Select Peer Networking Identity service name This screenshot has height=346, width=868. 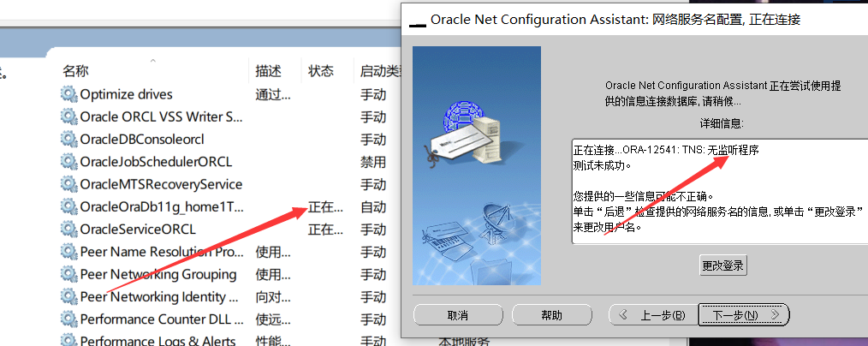[x=159, y=297]
